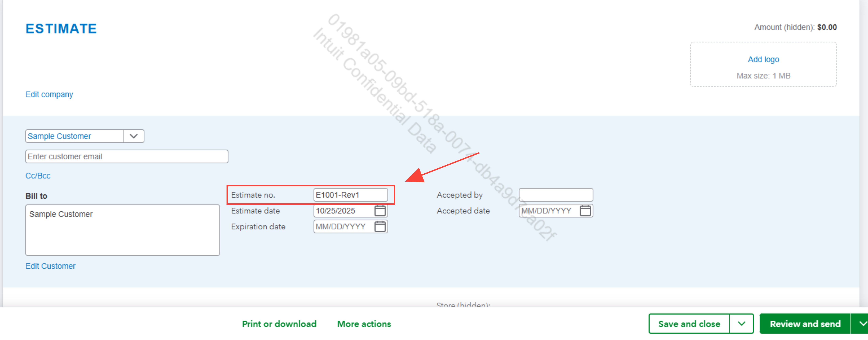This screenshot has height=340, width=868.
Task: Click the Cc/Bcc link
Action: coord(38,176)
